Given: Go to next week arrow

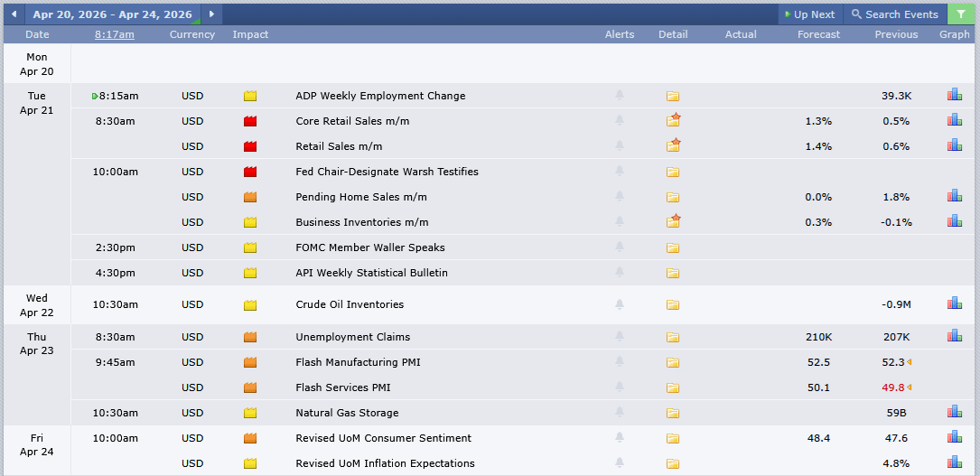Looking at the screenshot, I should [212, 14].
